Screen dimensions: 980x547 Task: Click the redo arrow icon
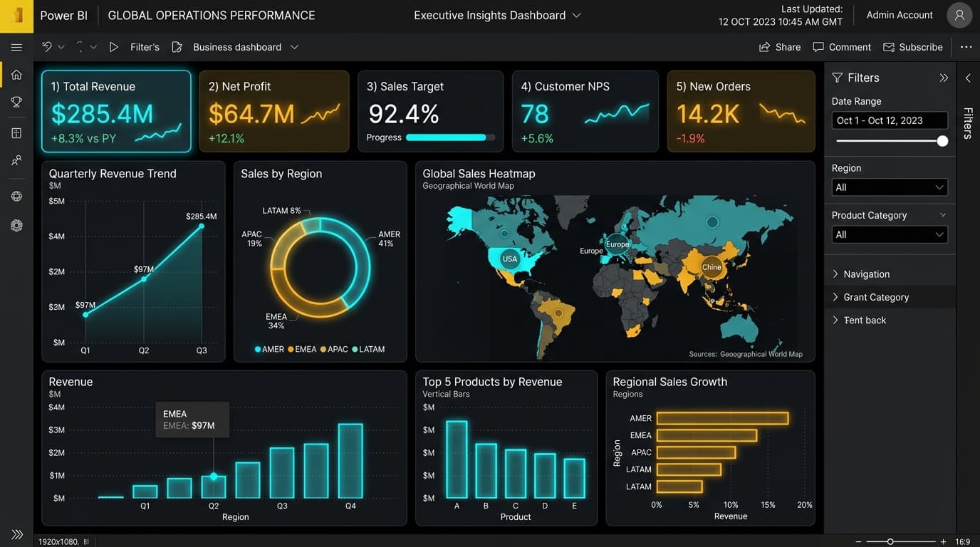pos(80,47)
